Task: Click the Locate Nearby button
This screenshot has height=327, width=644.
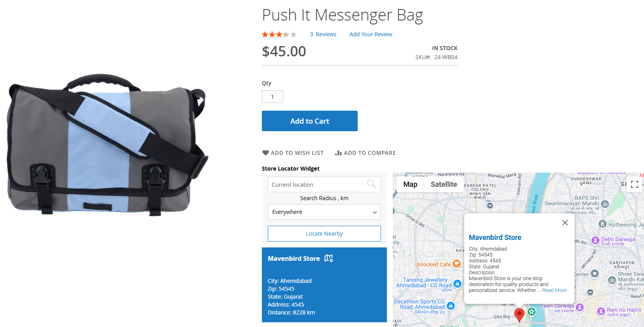Action: click(x=324, y=234)
